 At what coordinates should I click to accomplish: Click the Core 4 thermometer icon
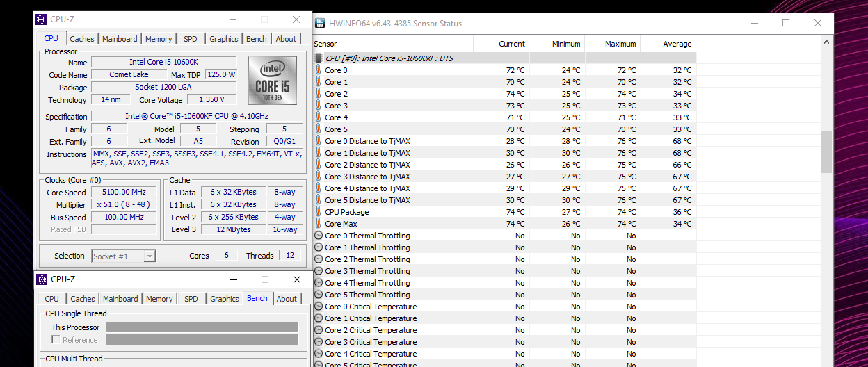click(319, 117)
